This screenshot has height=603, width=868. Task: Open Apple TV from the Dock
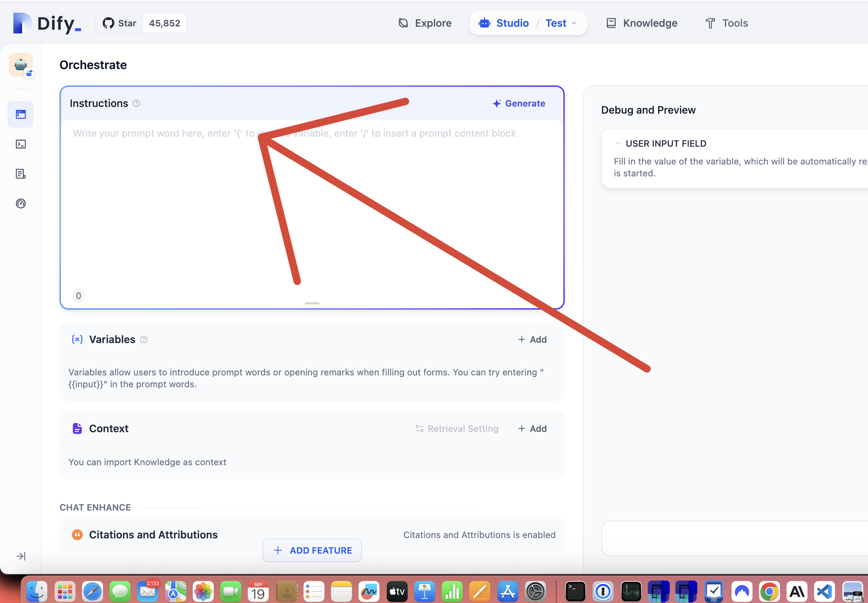tap(397, 591)
